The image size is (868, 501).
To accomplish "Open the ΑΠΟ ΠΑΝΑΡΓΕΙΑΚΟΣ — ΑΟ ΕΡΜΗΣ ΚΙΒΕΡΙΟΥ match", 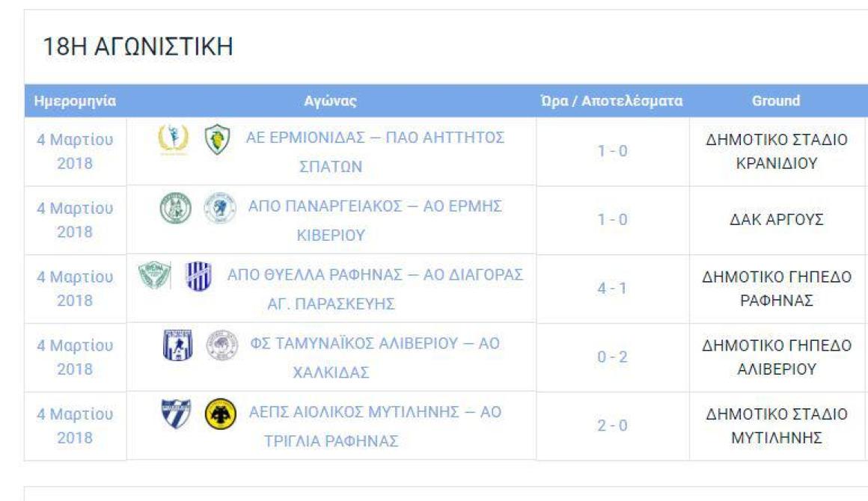I will [x=375, y=220].
